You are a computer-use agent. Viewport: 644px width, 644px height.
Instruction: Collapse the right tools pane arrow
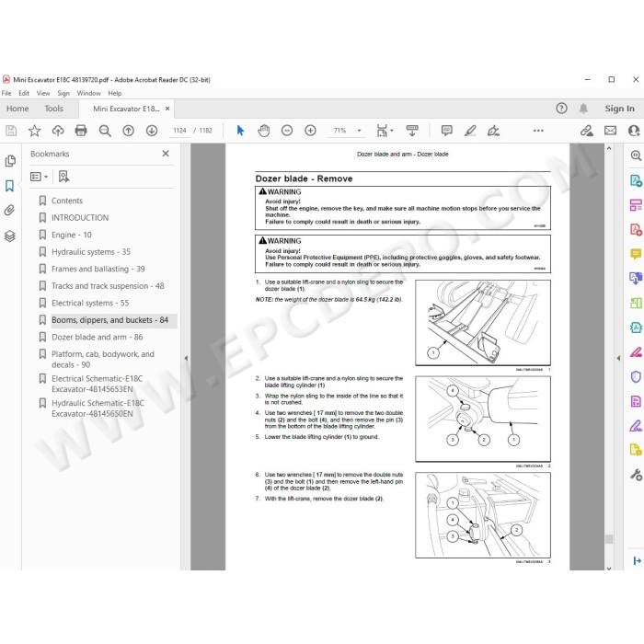618,358
